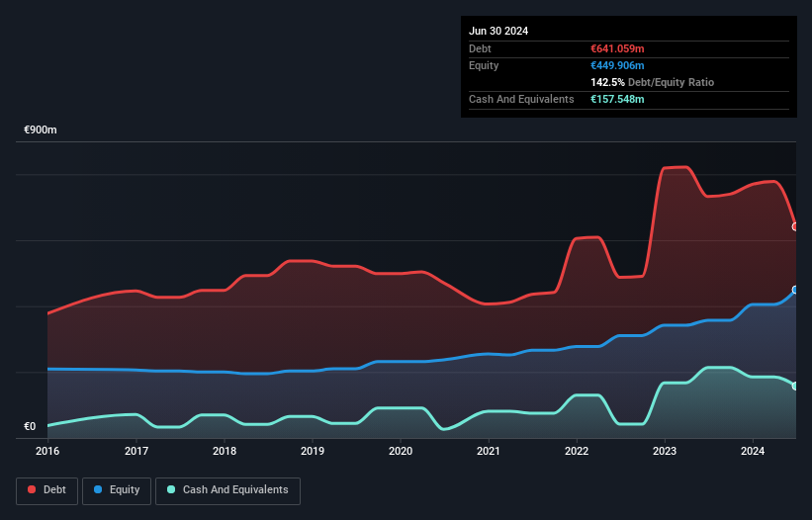Click the €641.059m debt value
812x520 pixels.
point(617,48)
